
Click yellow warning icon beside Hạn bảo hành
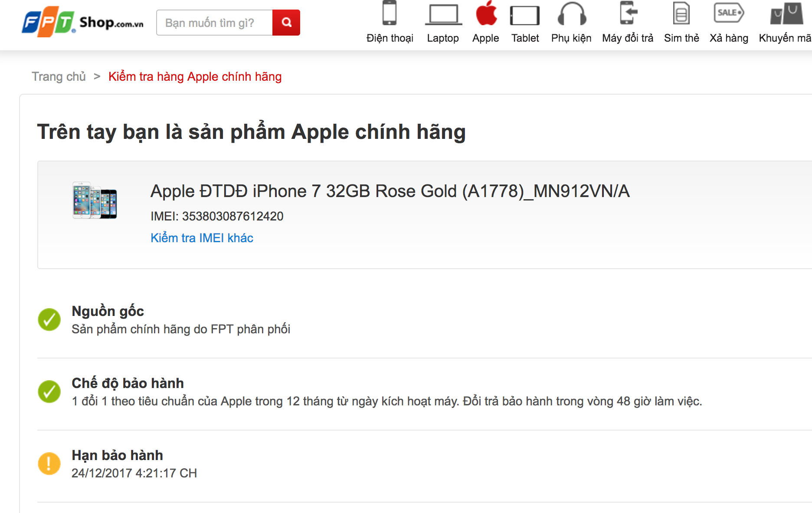click(x=49, y=464)
